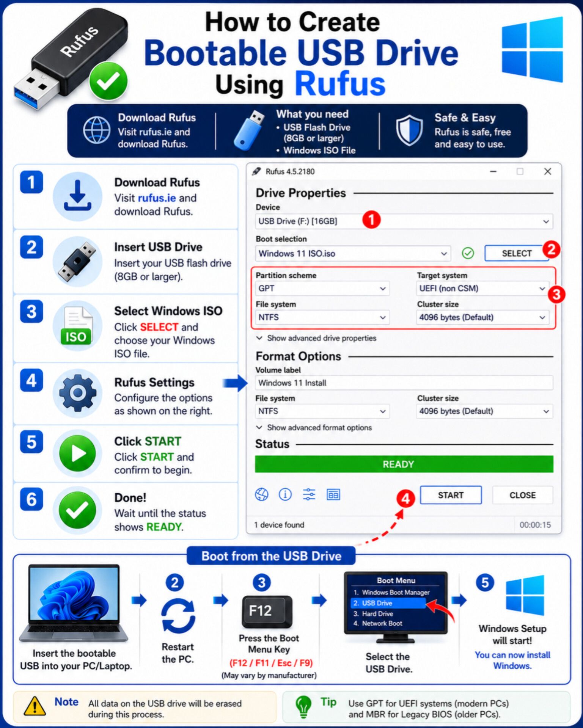Click the green checksum checkmark beside Boot selection

coord(468,253)
